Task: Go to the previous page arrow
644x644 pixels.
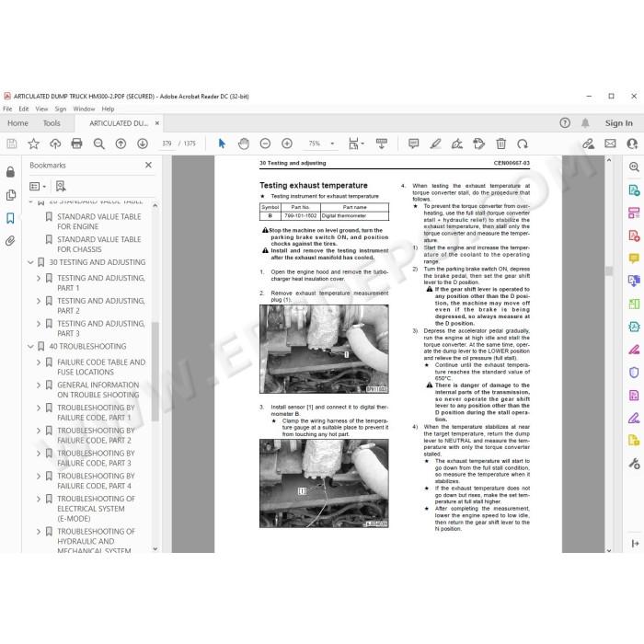Action: click(x=121, y=144)
